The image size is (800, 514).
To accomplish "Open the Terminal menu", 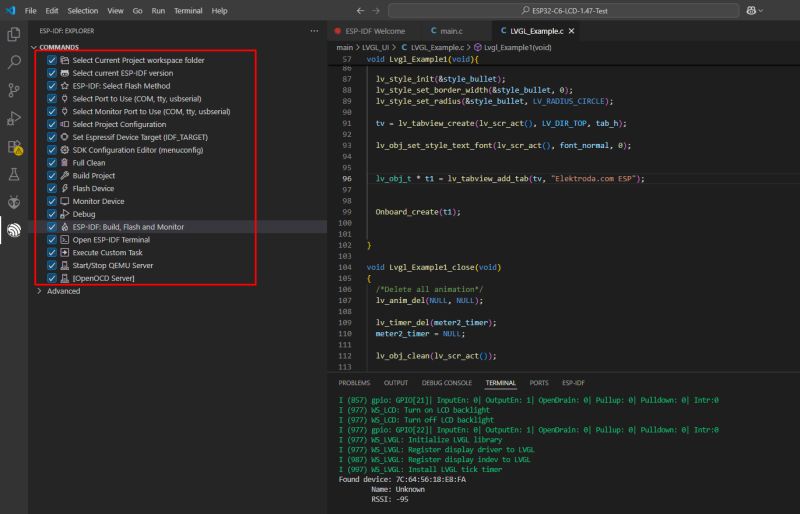I will [188, 11].
